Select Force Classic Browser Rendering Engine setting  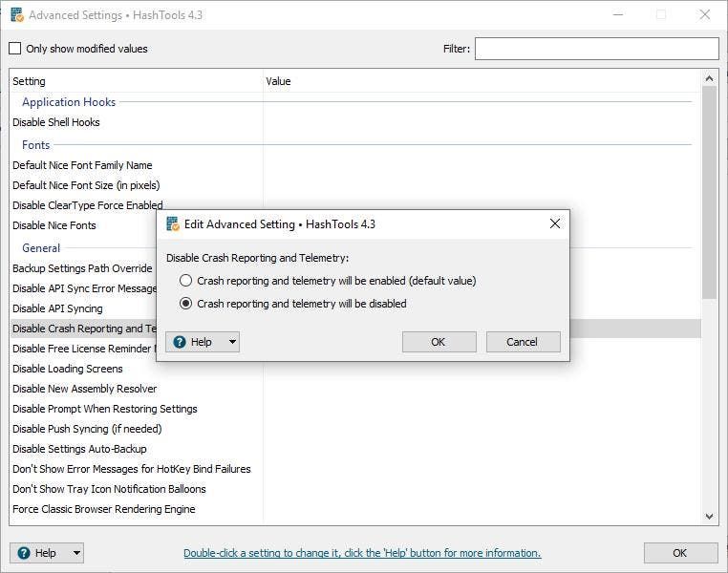coord(103,509)
